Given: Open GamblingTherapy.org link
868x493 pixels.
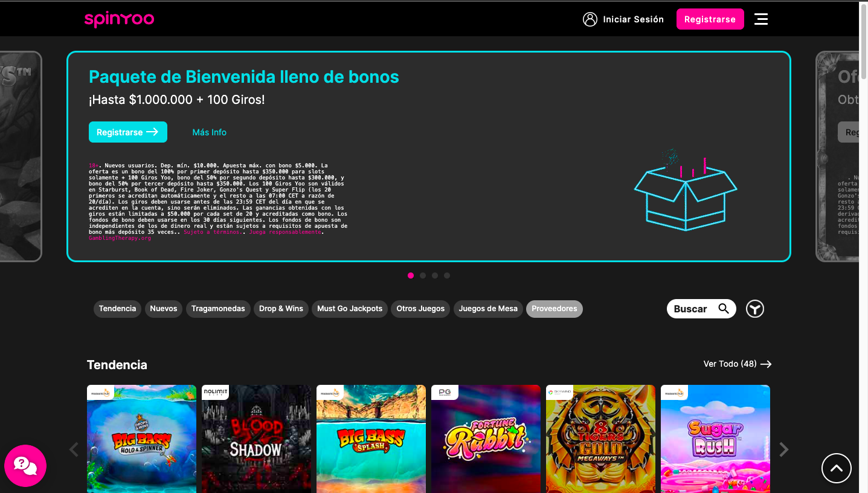Looking at the screenshot, I should (x=120, y=238).
